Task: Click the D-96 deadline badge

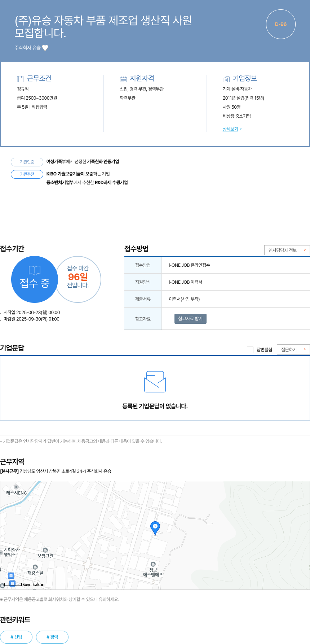Action: tap(281, 24)
